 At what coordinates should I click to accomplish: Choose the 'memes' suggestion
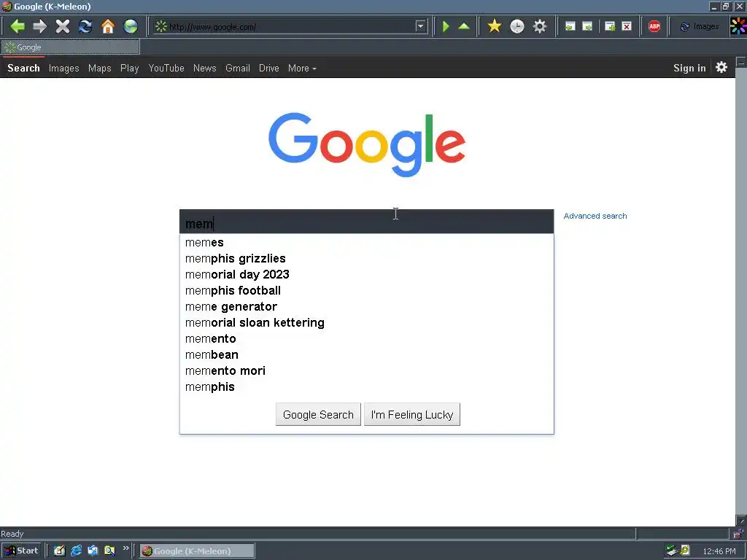(x=366, y=242)
